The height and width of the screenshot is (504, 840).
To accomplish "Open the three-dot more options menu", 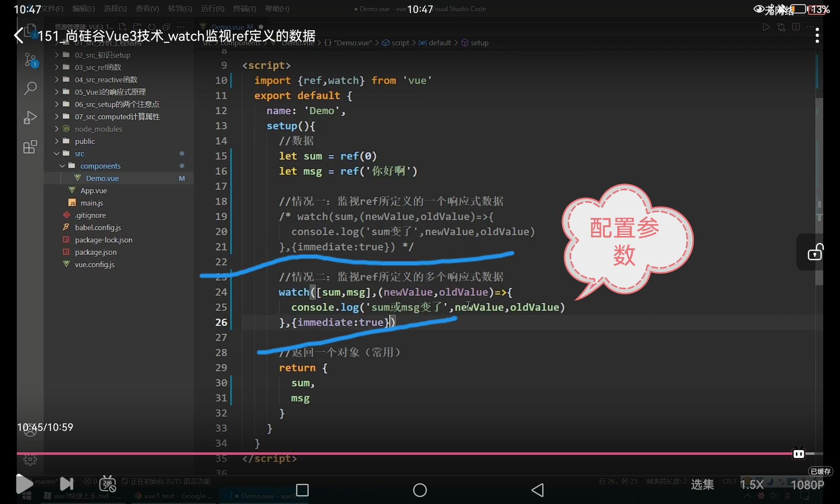I will [x=817, y=36].
